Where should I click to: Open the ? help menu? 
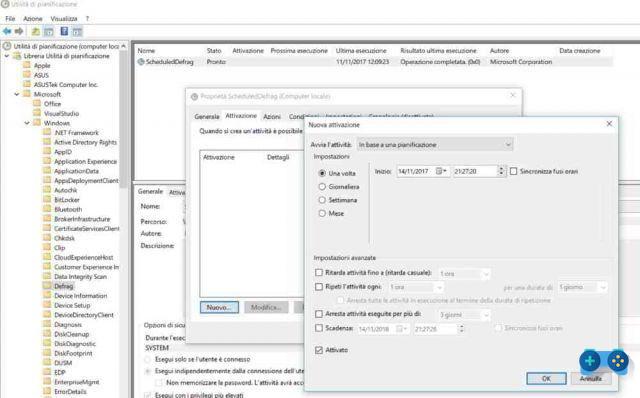click(87, 19)
